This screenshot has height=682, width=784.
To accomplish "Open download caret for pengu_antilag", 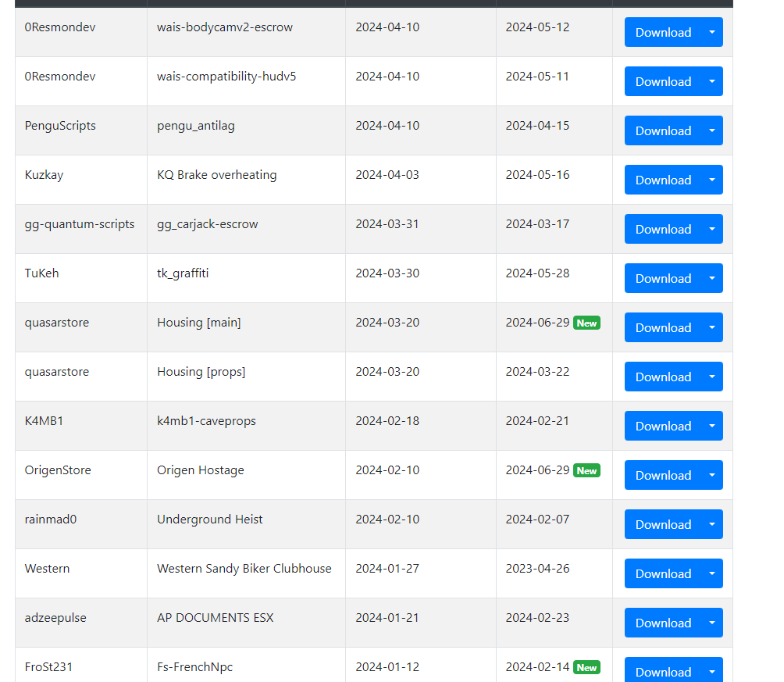I will 712,130.
